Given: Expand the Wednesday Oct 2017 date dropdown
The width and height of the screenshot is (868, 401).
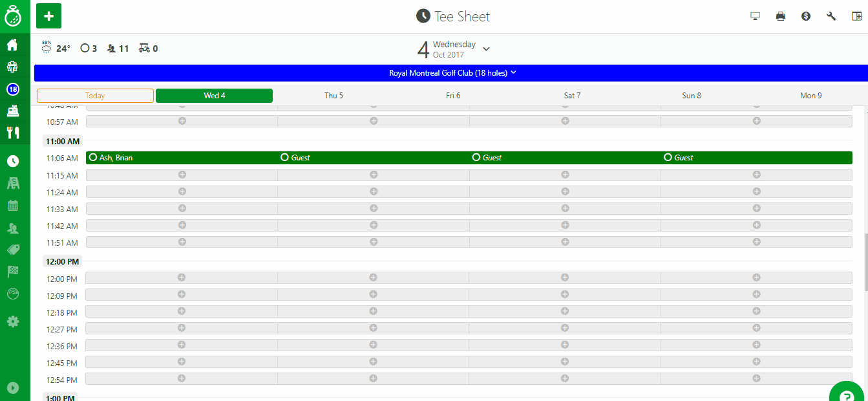Looking at the screenshot, I should click(486, 49).
